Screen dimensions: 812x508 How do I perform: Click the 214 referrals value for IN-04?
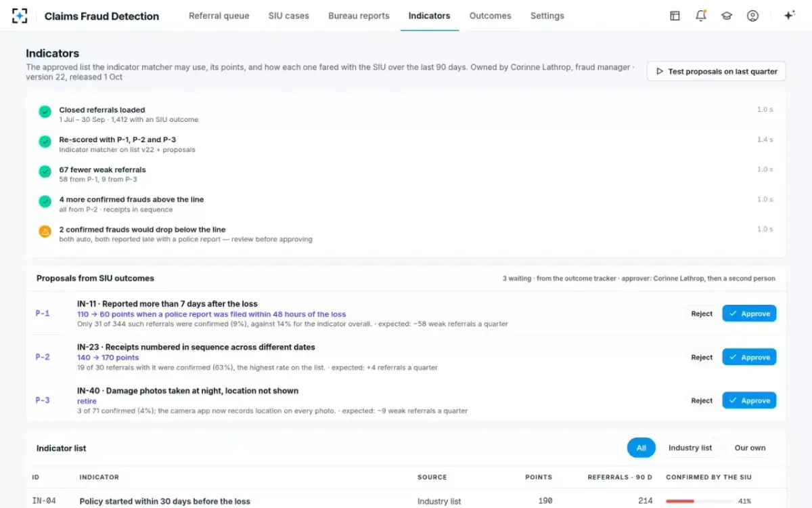[x=646, y=501]
